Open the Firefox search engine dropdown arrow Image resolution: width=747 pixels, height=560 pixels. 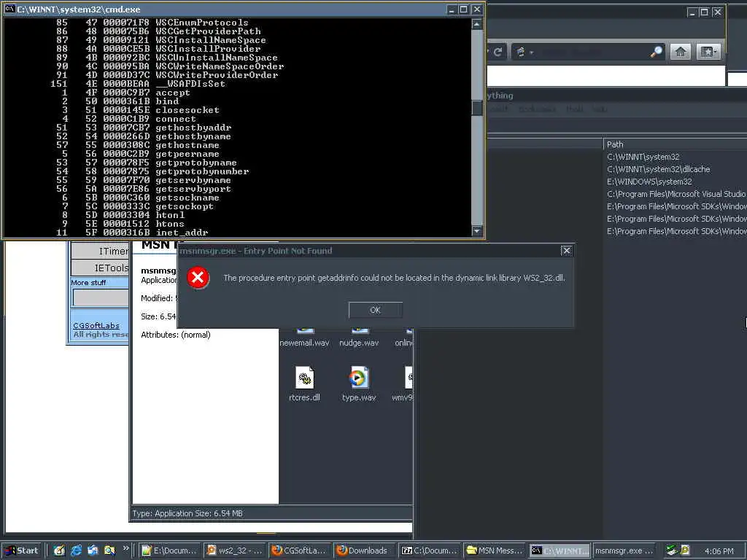531,52
